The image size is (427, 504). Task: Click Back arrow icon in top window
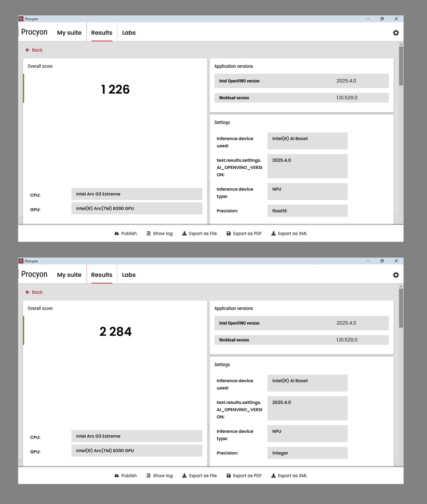[x=27, y=50]
